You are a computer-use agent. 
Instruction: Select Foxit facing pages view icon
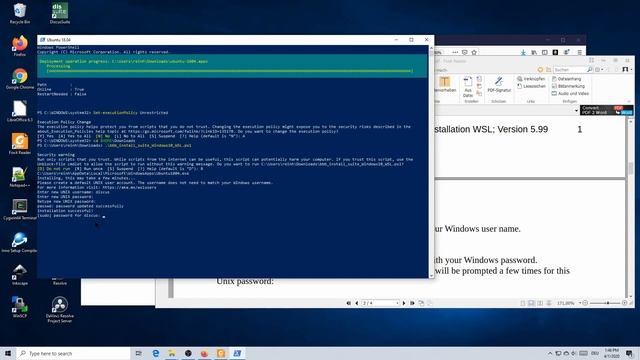pos(540,303)
